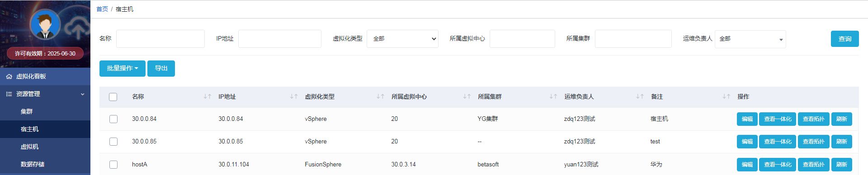Click the user avatar icon
The image size is (868, 175).
[45, 24]
